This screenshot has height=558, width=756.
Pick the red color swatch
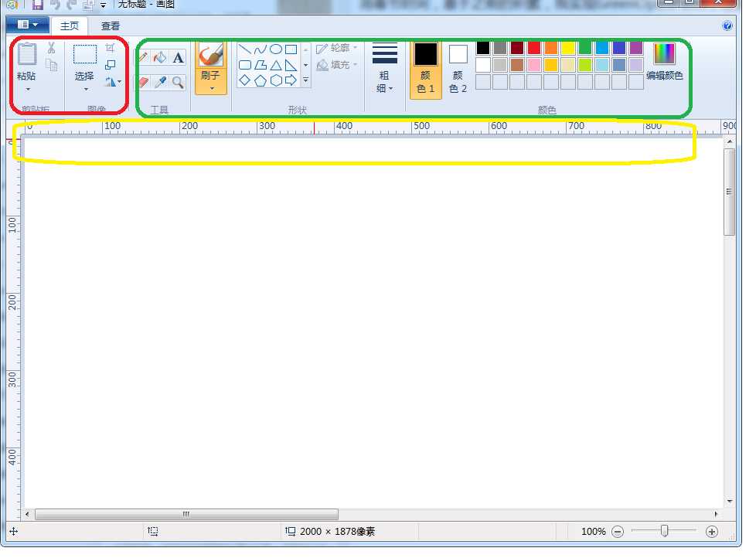(x=534, y=48)
